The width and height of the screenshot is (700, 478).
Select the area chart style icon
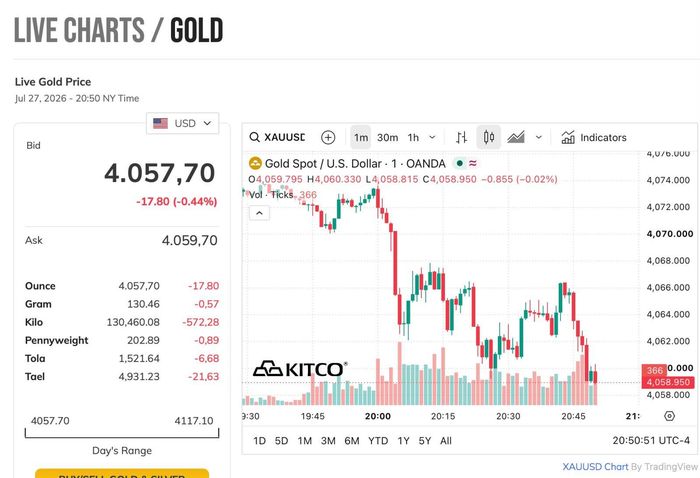point(516,137)
